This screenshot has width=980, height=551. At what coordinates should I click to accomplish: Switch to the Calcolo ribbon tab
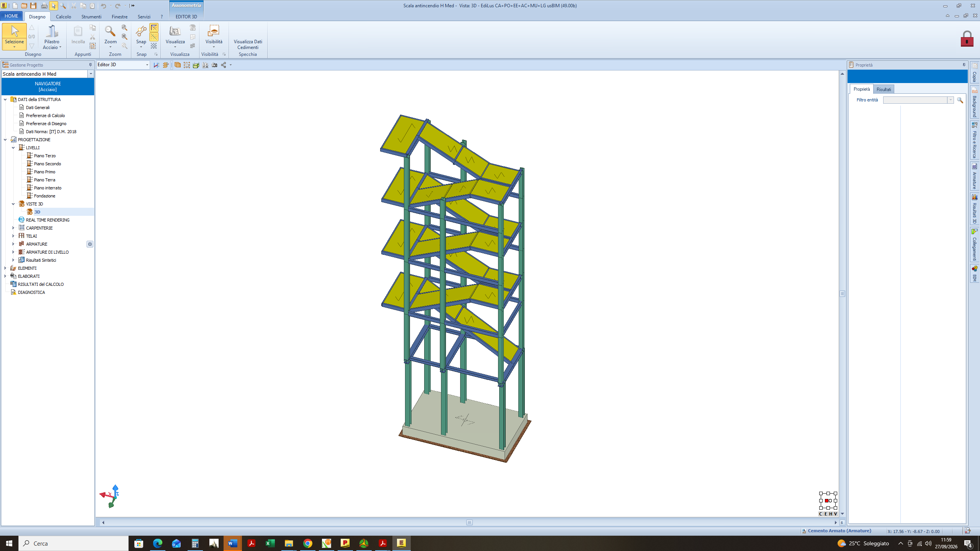click(x=64, y=16)
